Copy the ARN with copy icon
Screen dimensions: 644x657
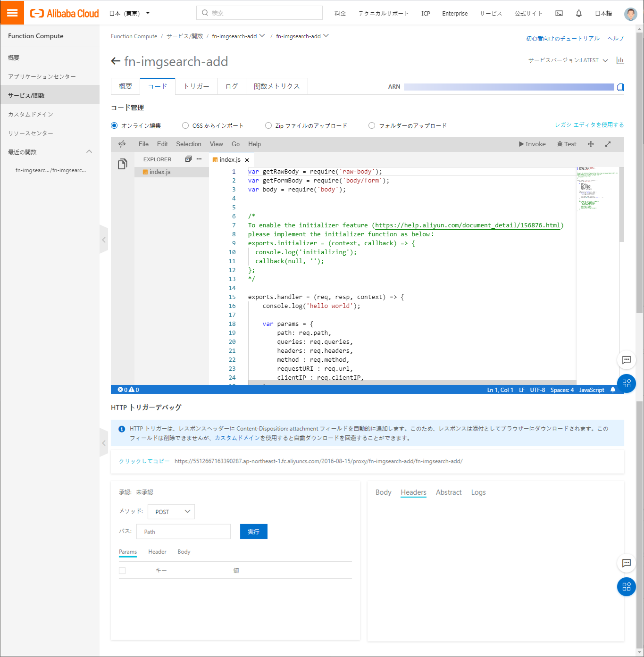(620, 87)
